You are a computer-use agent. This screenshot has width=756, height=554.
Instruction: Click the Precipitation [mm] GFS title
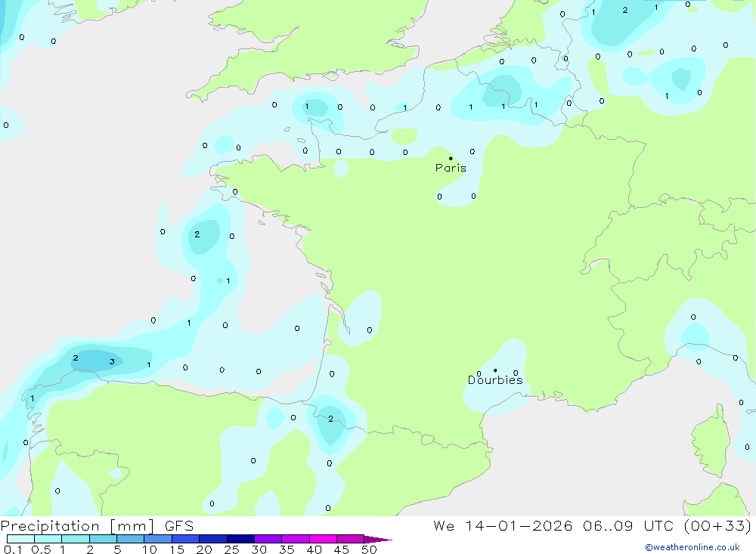97,525
